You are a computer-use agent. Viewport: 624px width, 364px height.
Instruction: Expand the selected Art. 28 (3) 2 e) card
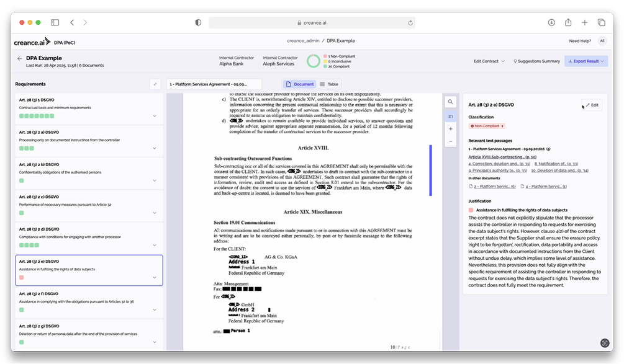[x=155, y=277]
